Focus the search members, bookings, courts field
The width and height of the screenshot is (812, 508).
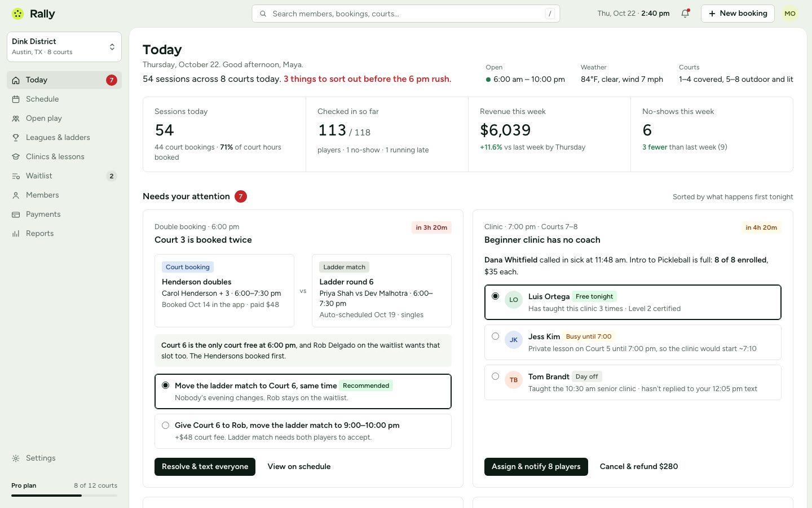pyautogui.click(x=406, y=14)
